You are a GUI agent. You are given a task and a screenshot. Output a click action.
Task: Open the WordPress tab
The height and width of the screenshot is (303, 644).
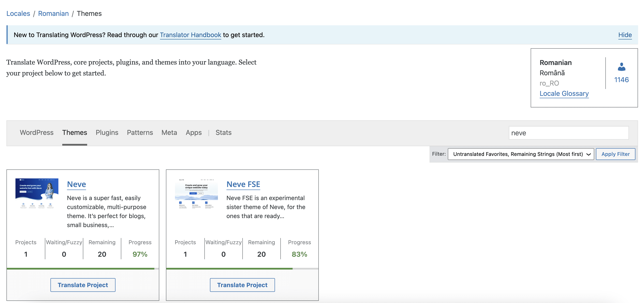[36, 132]
